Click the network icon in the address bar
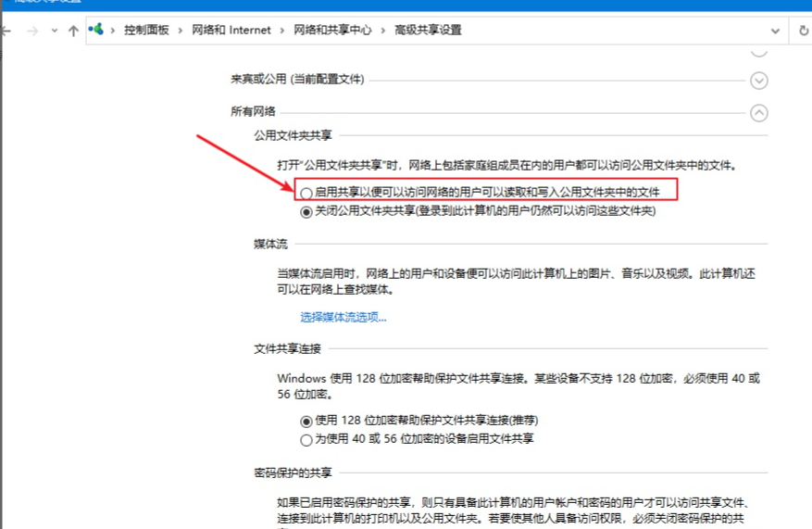The height and width of the screenshot is (529, 812). (x=95, y=30)
